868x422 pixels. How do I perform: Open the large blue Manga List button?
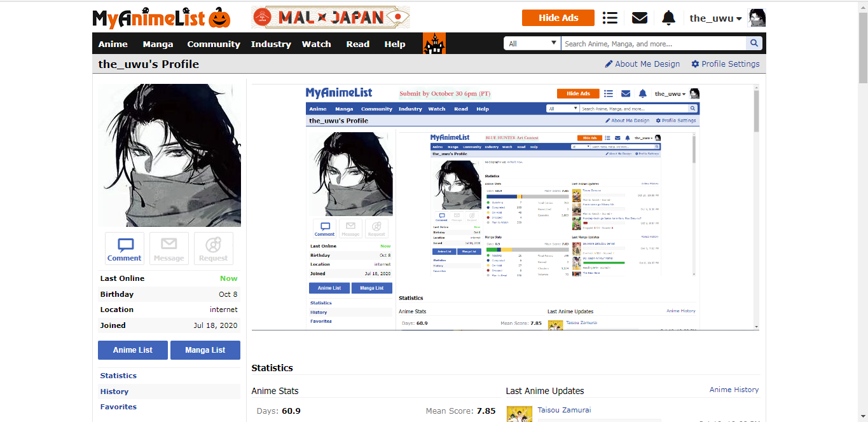(205, 350)
